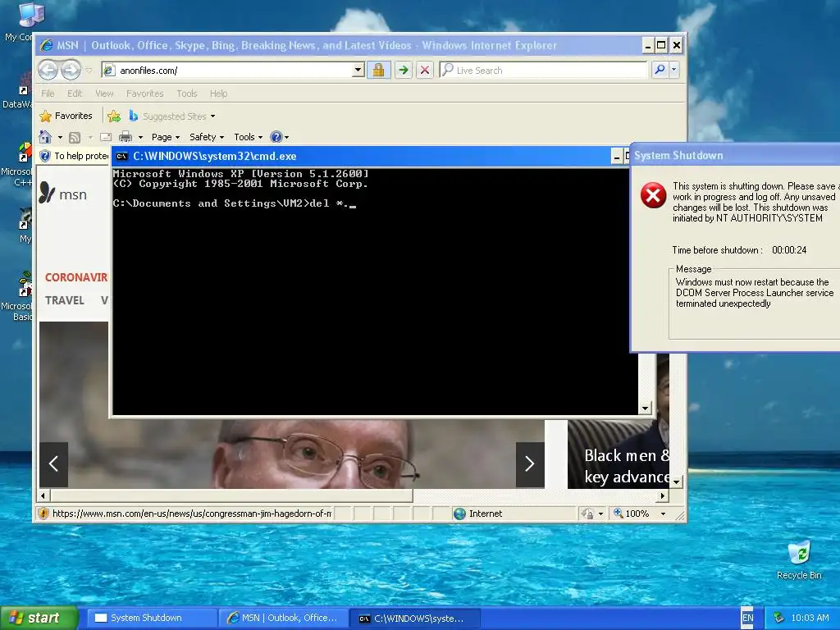The height and width of the screenshot is (630, 840).
Task: Click the congressman photo thumbnail
Action: (292, 454)
